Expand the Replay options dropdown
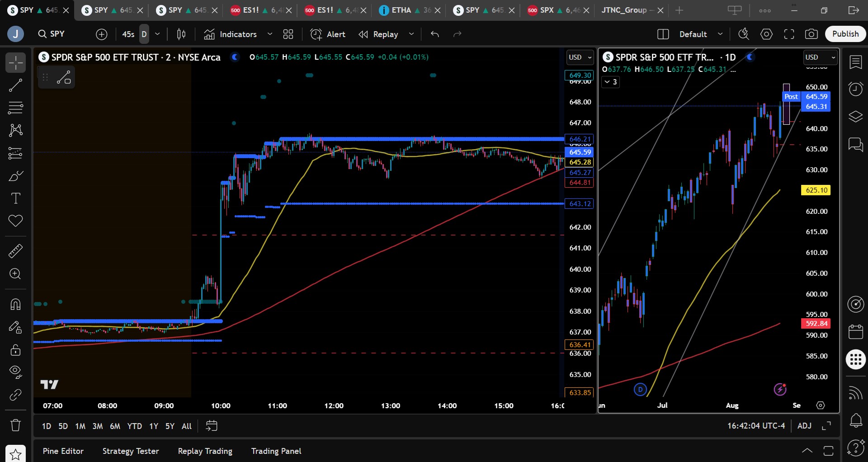 (411, 34)
